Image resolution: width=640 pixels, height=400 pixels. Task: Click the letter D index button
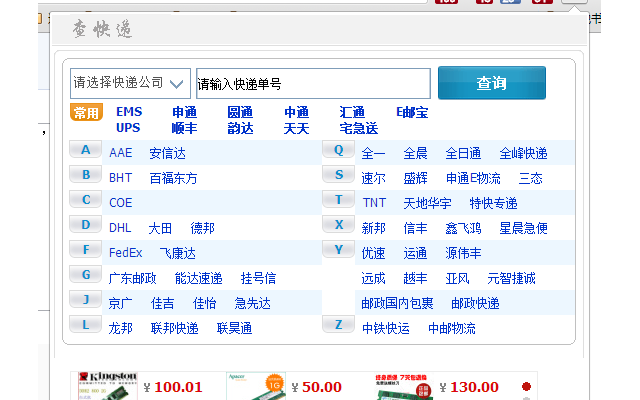coord(85,224)
